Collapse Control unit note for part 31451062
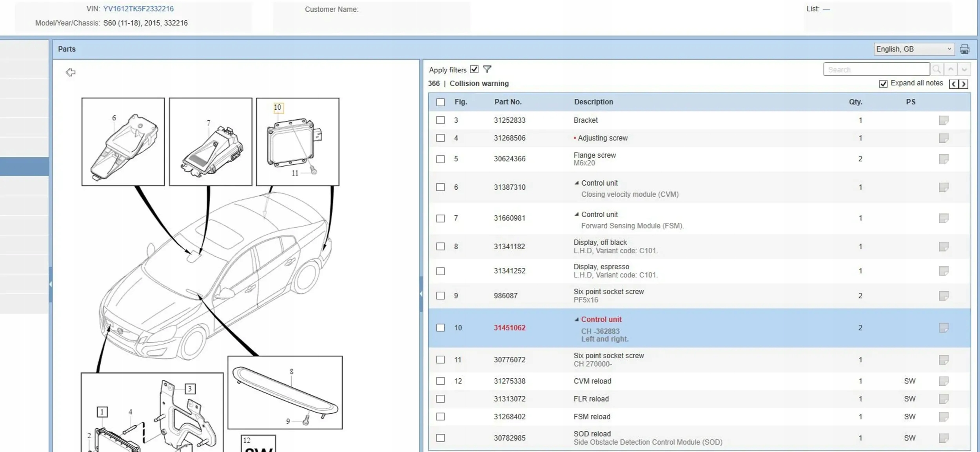Screen dimensions: 980x452 [x=576, y=319]
